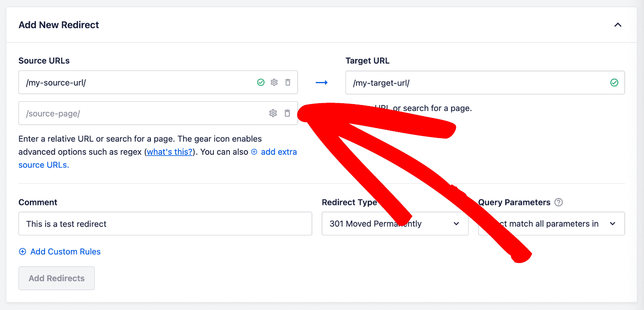644x310 pixels.
Task: Click the blue arrow between source and target
Action: [x=322, y=82]
